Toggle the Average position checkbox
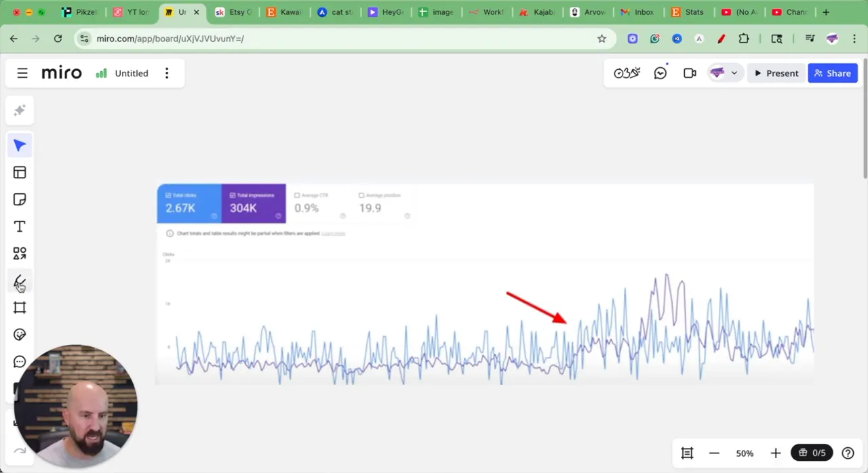This screenshot has height=473, width=868. 361,195
